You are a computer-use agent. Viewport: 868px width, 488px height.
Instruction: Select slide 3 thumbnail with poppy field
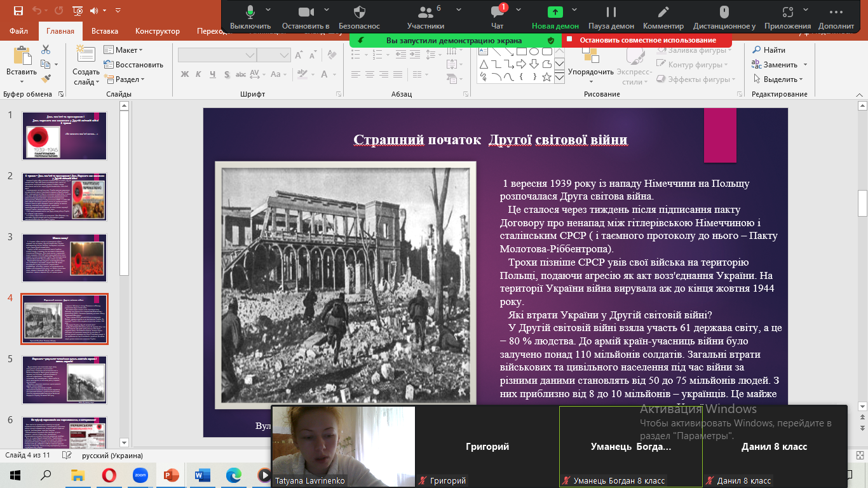[x=65, y=257]
